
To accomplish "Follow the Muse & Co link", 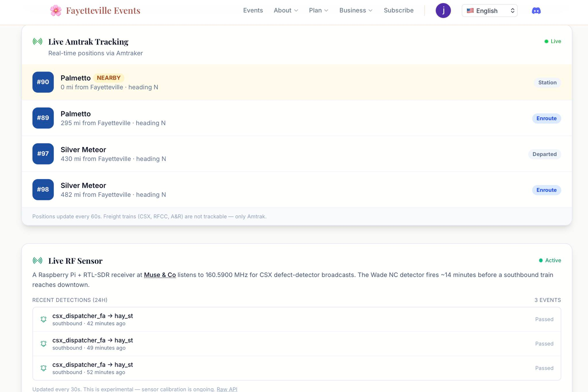I will coord(160,275).
